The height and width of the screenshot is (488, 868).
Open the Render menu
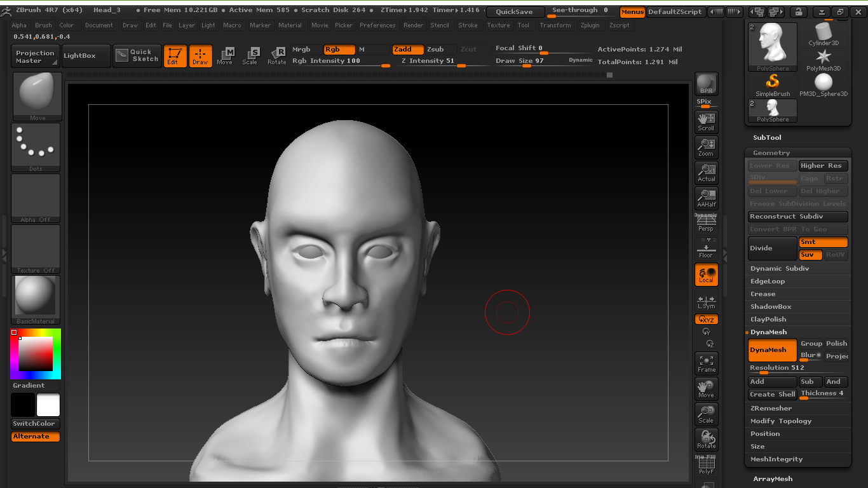point(413,25)
